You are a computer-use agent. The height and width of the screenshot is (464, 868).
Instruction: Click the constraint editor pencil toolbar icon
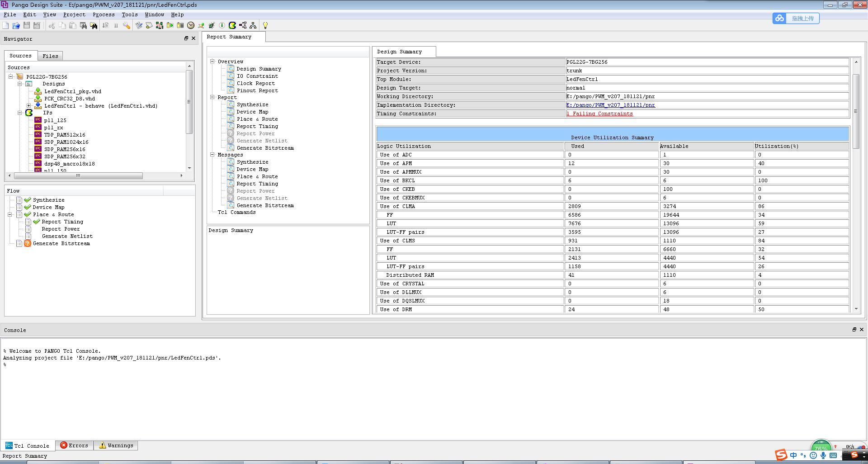coord(139,25)
